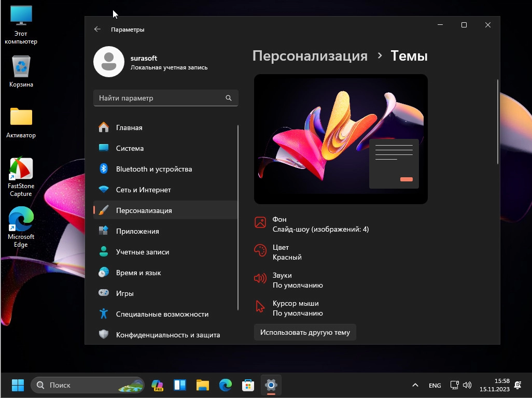
Task: Switch the ENG input language indicator
Action: [x=435, y=386]
